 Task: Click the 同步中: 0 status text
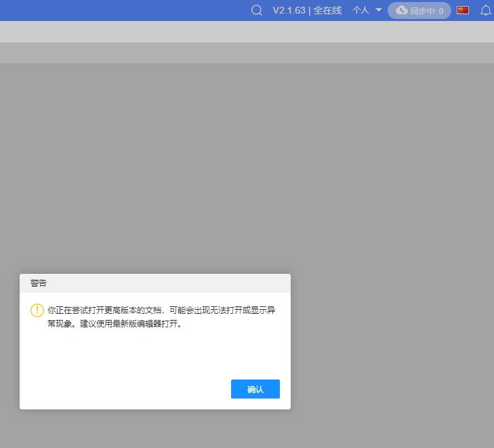427,11
